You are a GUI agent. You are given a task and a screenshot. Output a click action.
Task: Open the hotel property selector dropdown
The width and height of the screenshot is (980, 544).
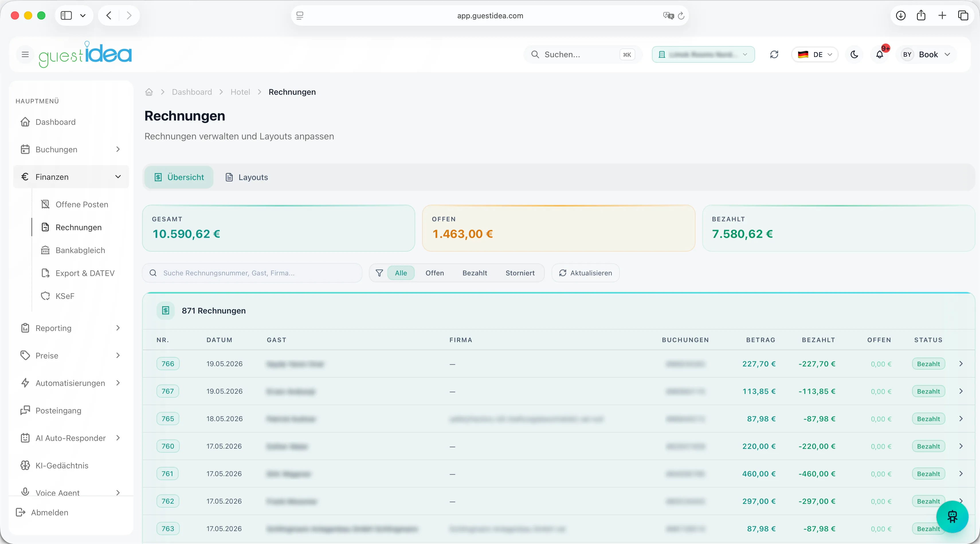point(703,54)
